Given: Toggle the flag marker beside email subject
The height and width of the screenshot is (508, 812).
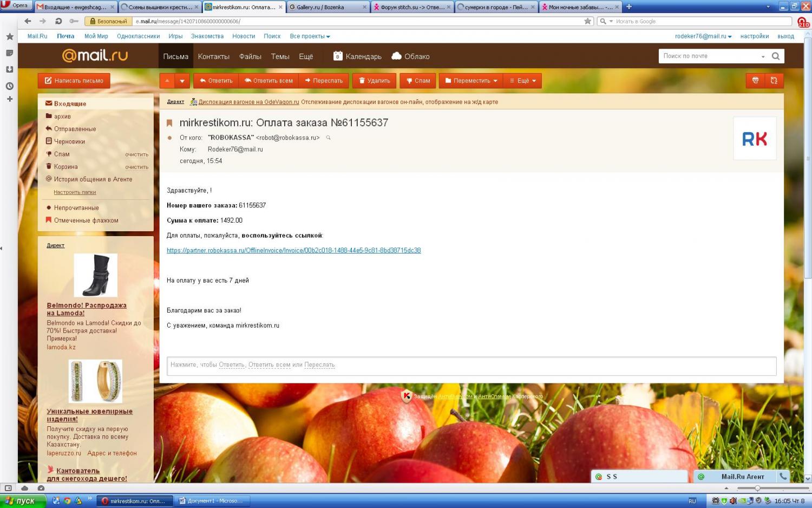Looking at the screenshot, I should [169, 123].
